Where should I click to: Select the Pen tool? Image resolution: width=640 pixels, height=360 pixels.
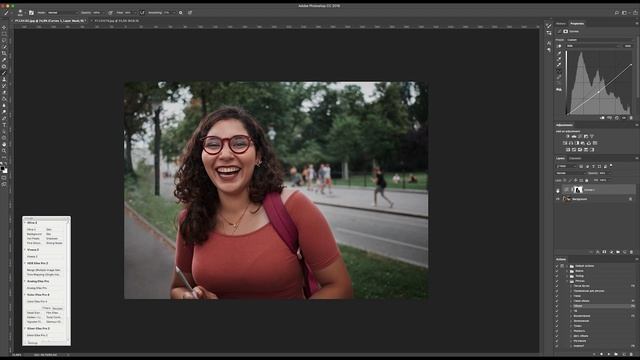point(4,118)
